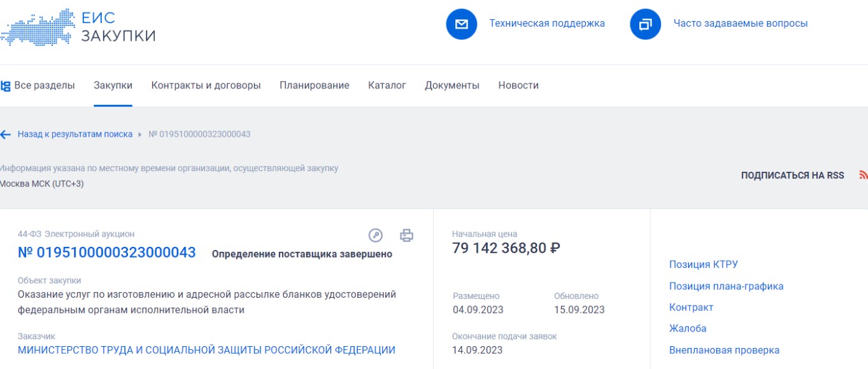Open the Новости section
Image resolution: width=868 pixels, height=369 pixels.
518,85
